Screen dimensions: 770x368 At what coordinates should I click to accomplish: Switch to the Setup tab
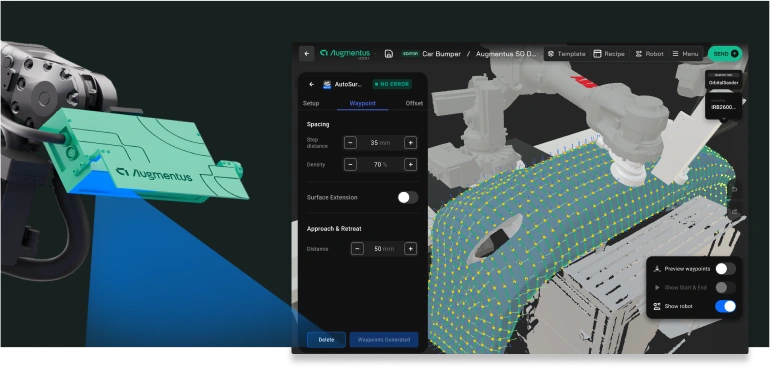point(311,103)
